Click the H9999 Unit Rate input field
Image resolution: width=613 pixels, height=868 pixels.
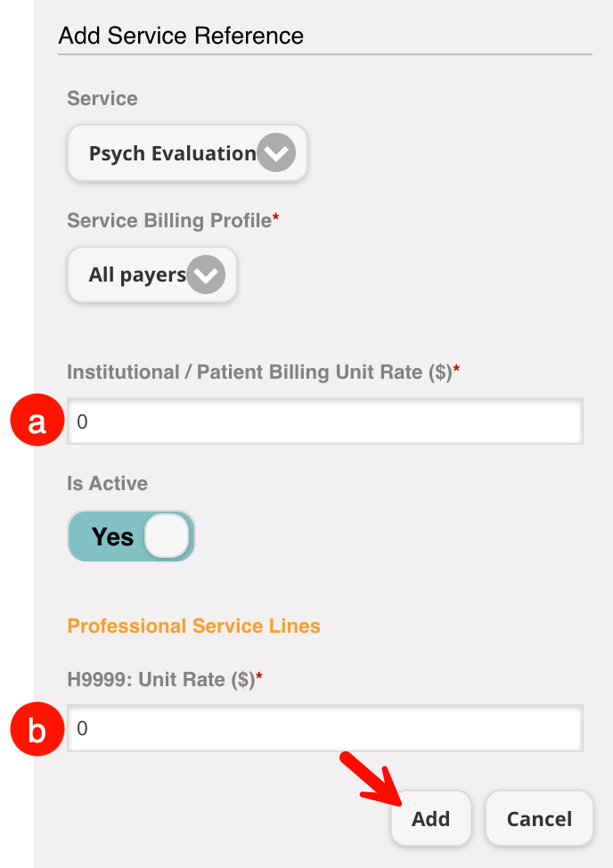pos(324,727)
